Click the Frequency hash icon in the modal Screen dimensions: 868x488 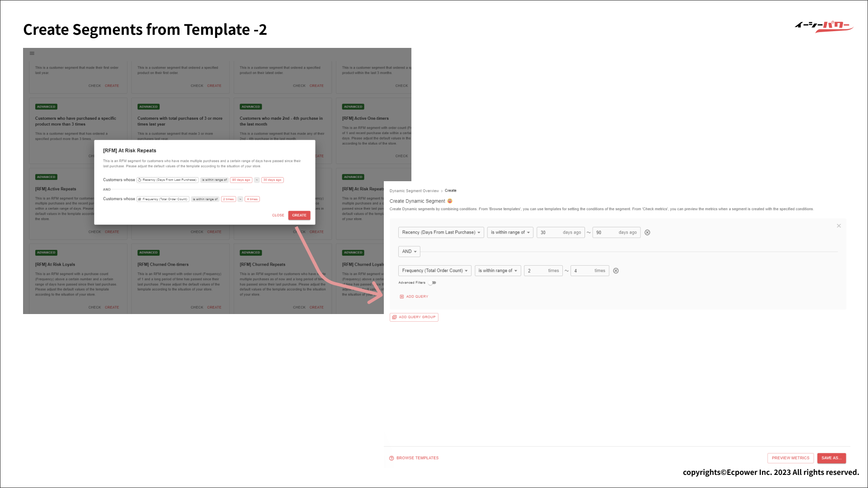click(x=140, y=199)
